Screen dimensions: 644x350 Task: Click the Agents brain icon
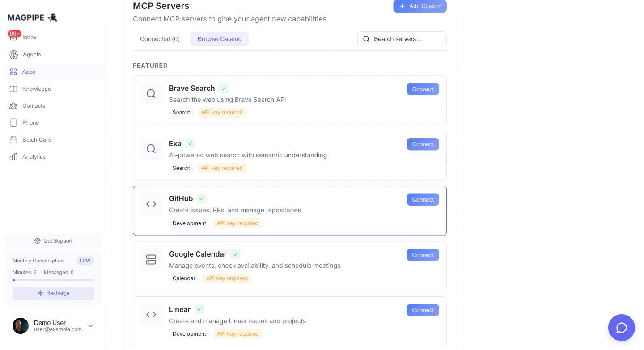click(14, 55)
